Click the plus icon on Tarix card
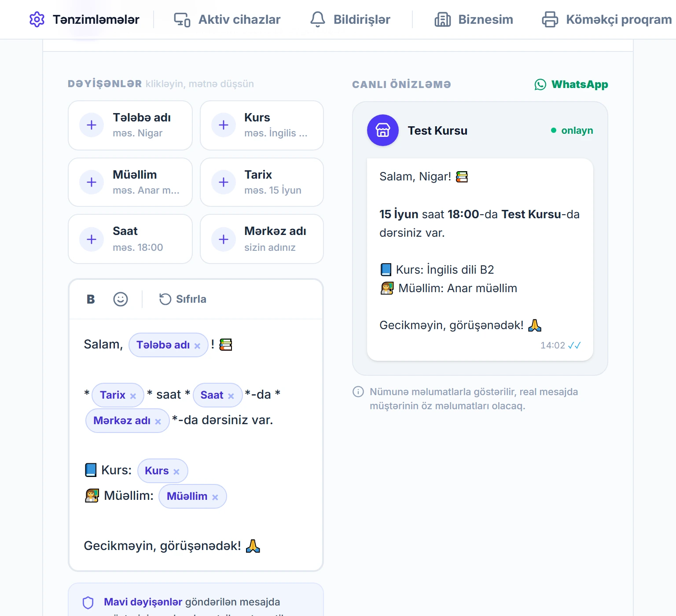Image resolution: width=676 pixels, height=616 pixels. (x=224, y=182)
